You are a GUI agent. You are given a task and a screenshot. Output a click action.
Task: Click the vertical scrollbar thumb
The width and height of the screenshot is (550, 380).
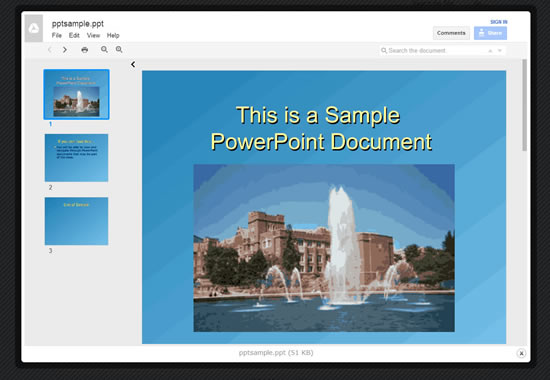tap(524, 105)
